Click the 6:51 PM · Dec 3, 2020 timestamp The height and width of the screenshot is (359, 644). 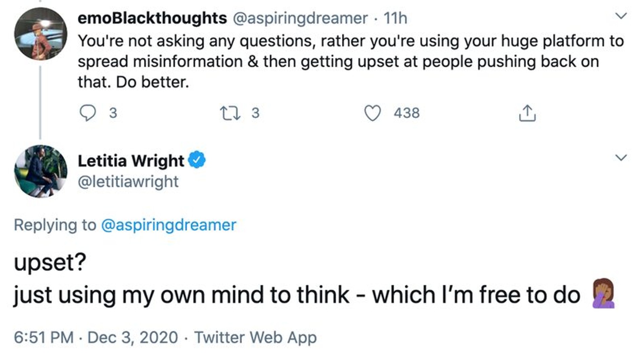coord(96,337)
